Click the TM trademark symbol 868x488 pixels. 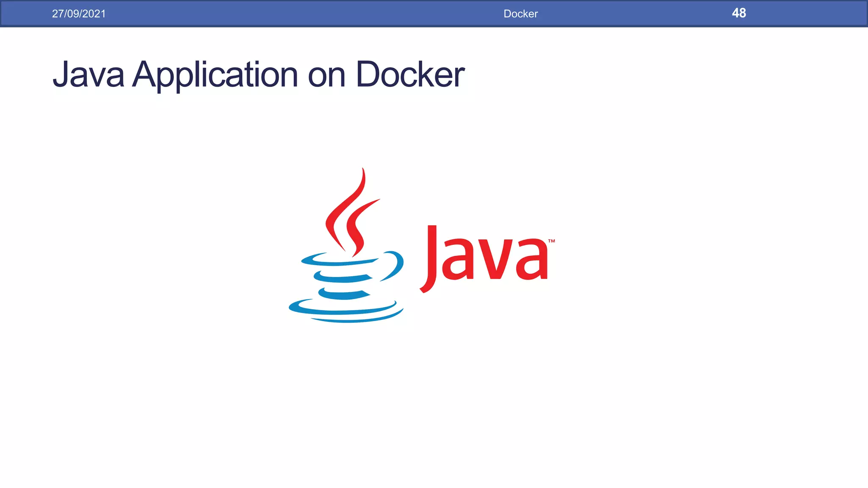tap(551, 241)
